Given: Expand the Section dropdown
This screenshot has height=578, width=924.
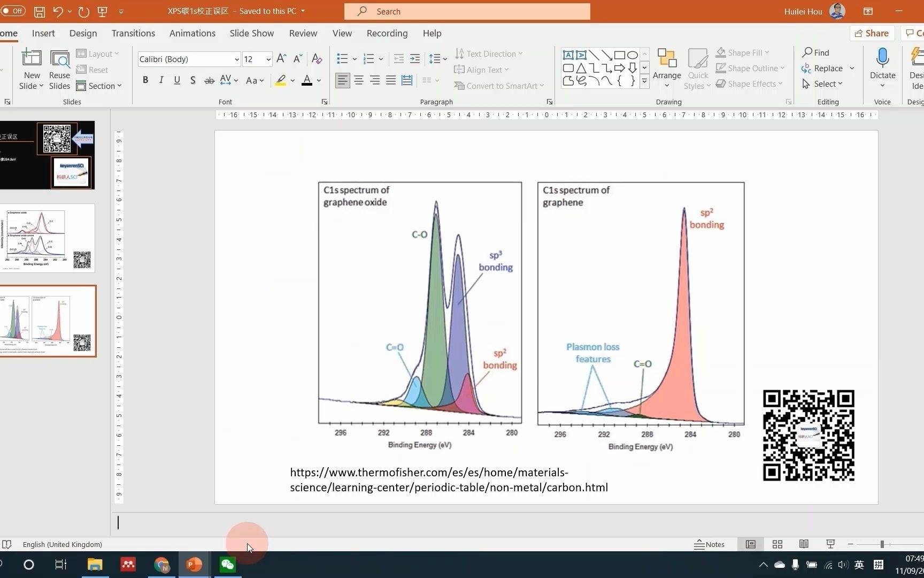Looking at the screenshot, I should 99,86.
